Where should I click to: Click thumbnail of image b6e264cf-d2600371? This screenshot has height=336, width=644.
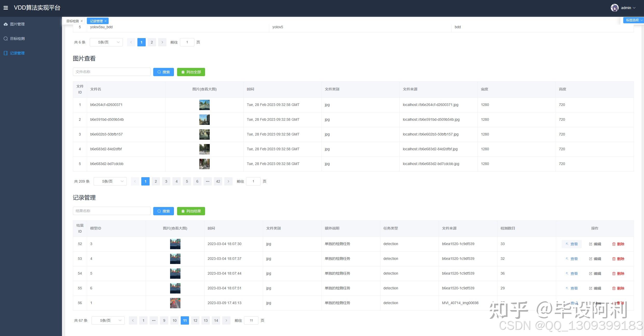[x=204, y=105]
